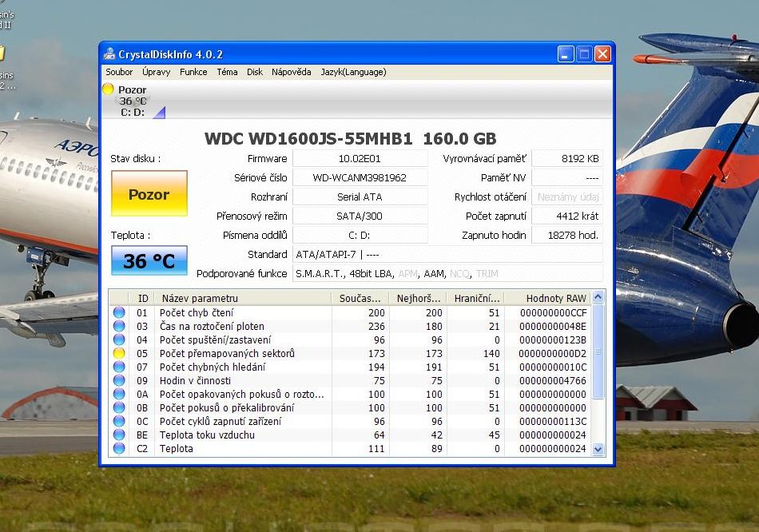The width and height of the screenshot is (759, 532).
Task: Click RAW value 0000000000D2
Action: tap(552, 353)
